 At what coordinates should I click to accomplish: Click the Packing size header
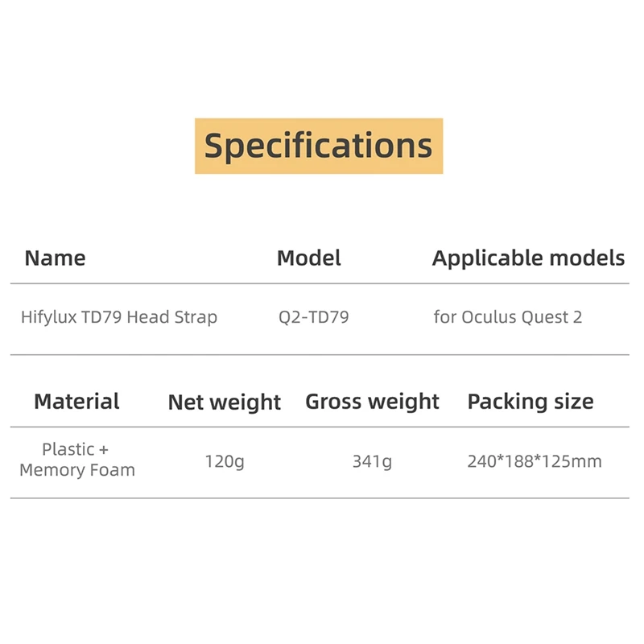click(530, 402)
